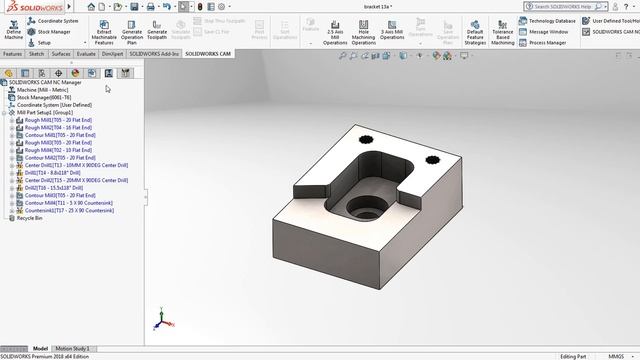This screenshot has width=640, height=360.
Task: Expand the Contour Mill1 operation node
Action: [12, 136]
